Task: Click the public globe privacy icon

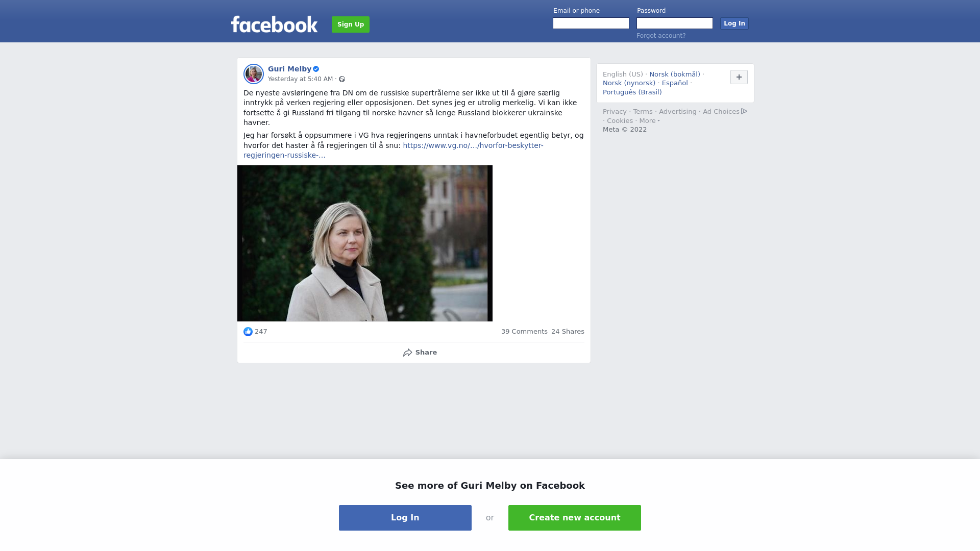Action: pyautogui.click(x=342, y=79)
